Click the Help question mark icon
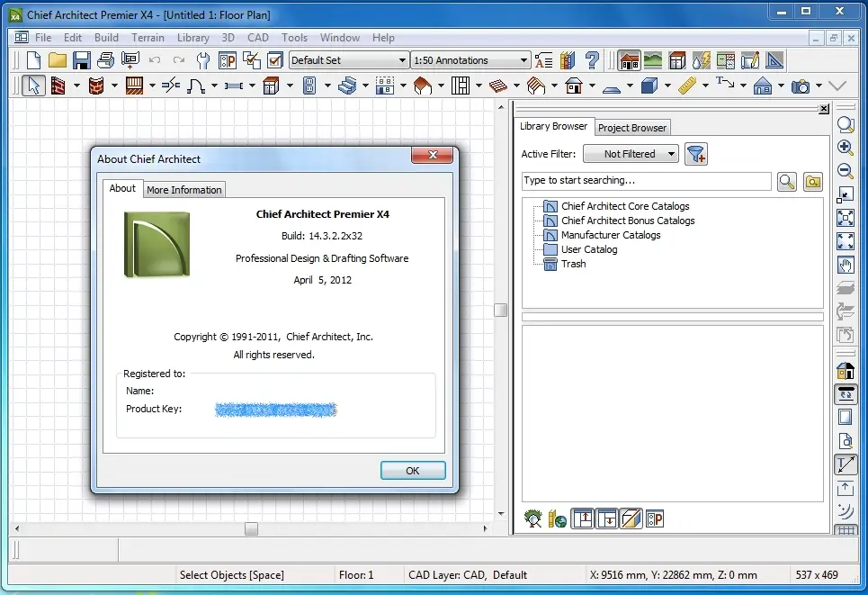The width and height of the screenshot is (868, 595). (592, 59)
